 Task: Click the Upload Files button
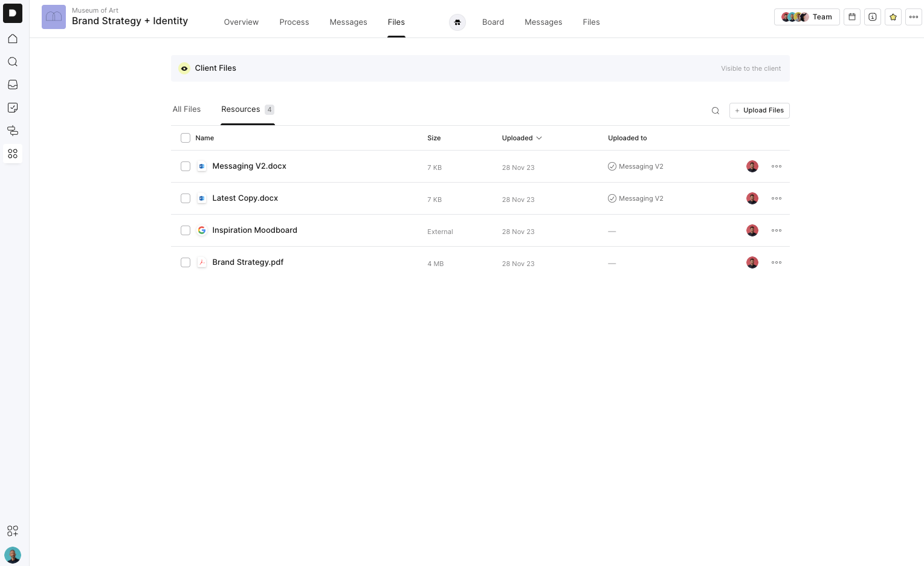[x=760, y=111]
